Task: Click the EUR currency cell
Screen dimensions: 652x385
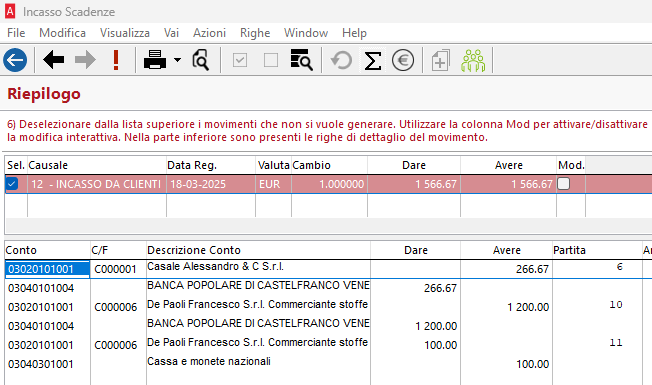Action: click(273, 184)
